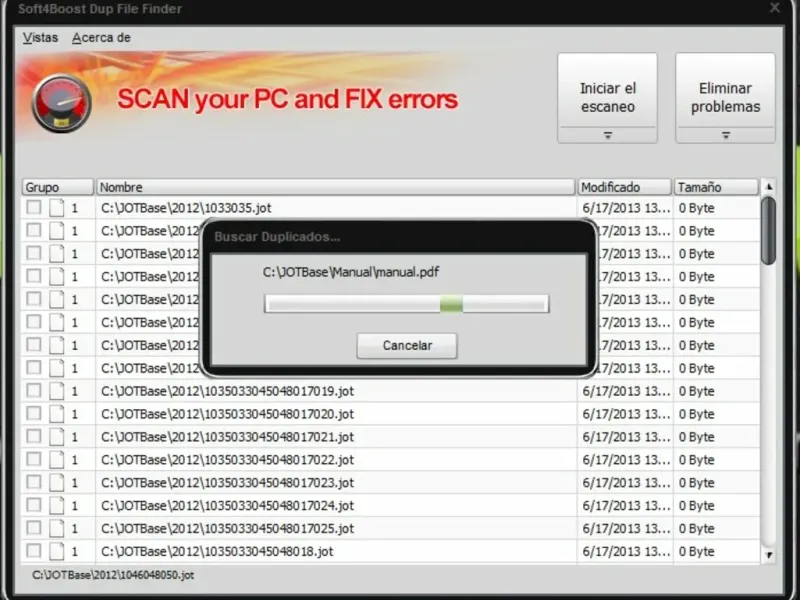This screenshot has height=600, width=800.
Task: Click the red speedometer gauge logo icon
Action: tap(62, 104)
